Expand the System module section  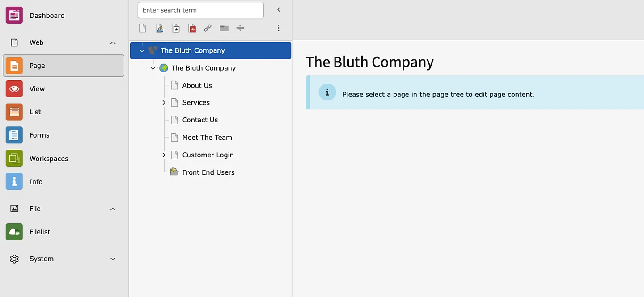point(113,259)
